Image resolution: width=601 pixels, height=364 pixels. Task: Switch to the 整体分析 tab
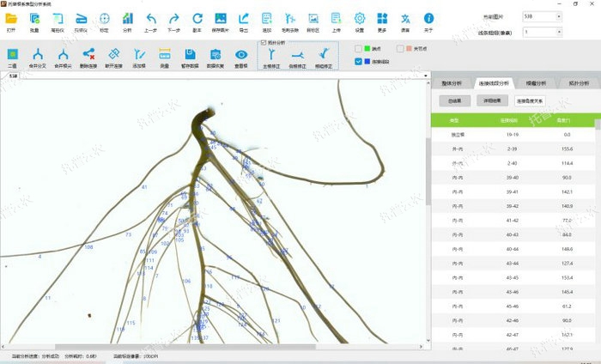pos(452,83)
